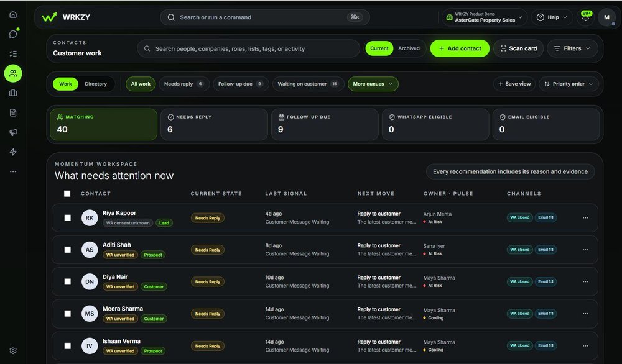Open row menu for Aditi Shah
Image resolution: width=622 pixels, height=364 pixels.
tap(585, 250)
